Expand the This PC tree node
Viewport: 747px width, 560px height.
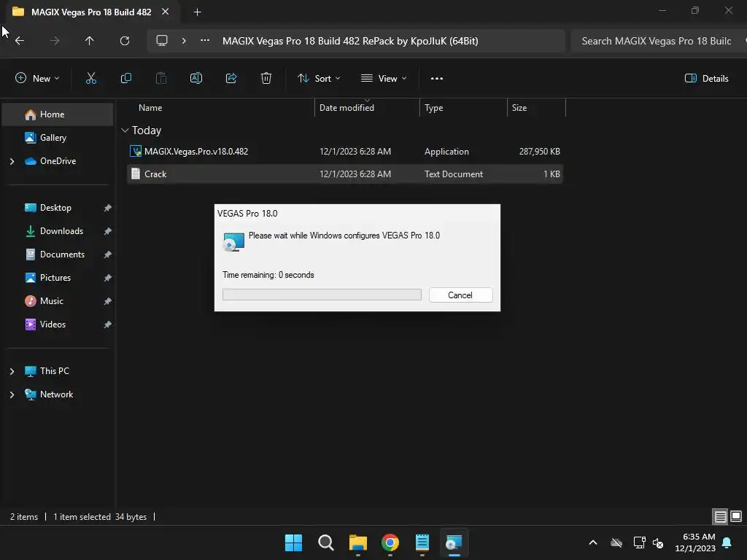[12, 371]
